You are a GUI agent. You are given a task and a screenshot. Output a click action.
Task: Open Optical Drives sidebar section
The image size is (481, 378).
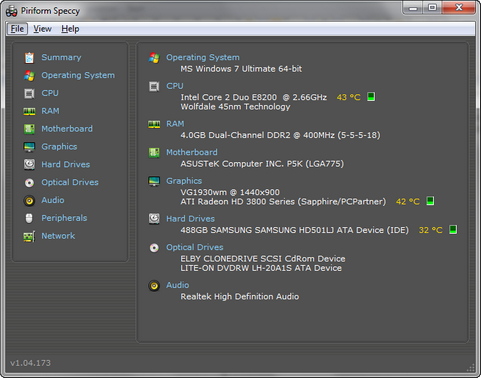click(x=70, y=182)
